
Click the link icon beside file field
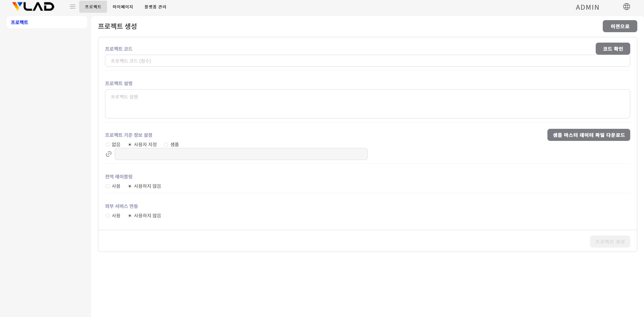click(x=109, y=154)
